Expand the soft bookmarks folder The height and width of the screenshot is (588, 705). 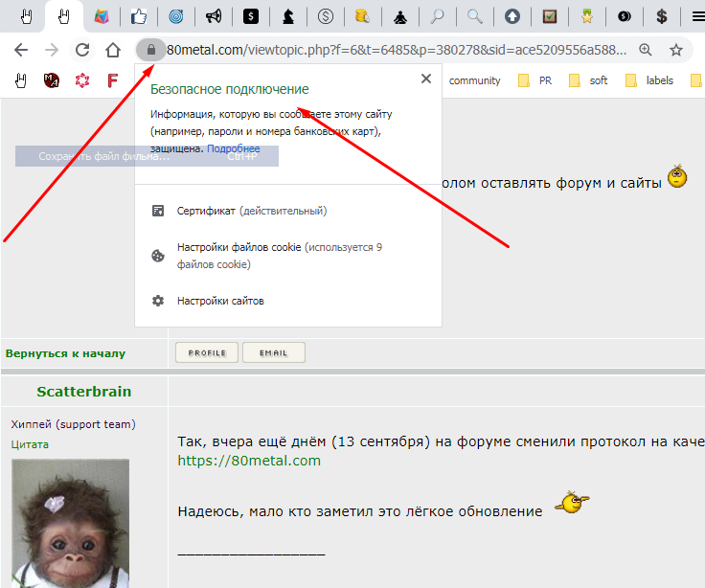(x=588, y=80)
